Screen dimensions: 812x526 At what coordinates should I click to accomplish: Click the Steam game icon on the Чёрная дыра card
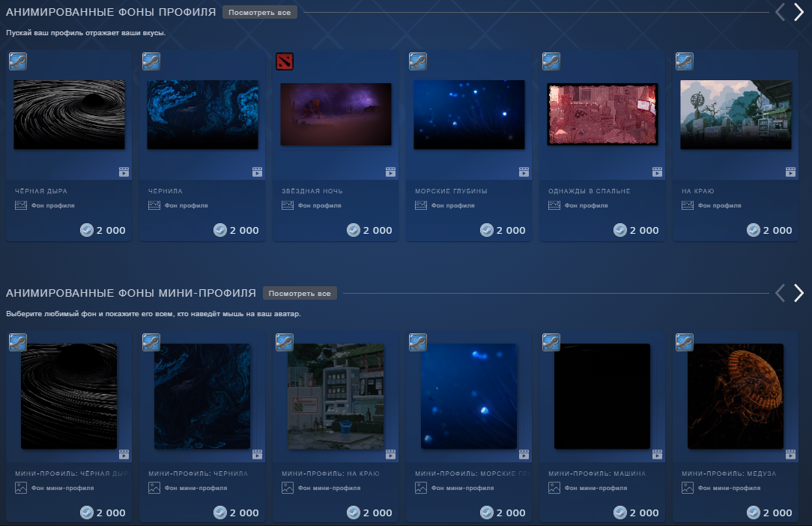point(18,61)
